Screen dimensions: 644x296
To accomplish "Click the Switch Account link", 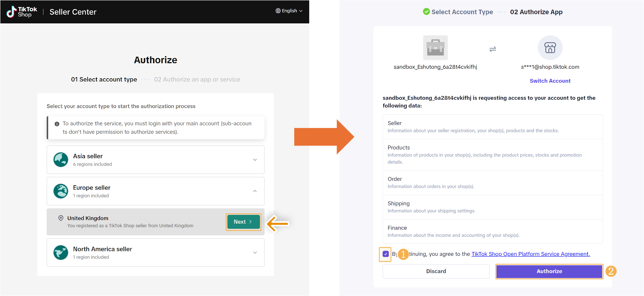I will pyautogui.click(x=550, y=81).
